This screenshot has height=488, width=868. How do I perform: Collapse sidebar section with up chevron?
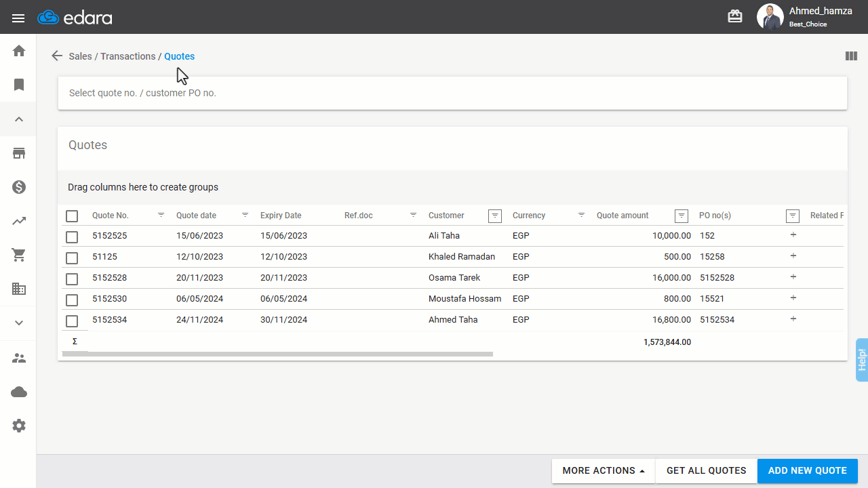(19, 119)
